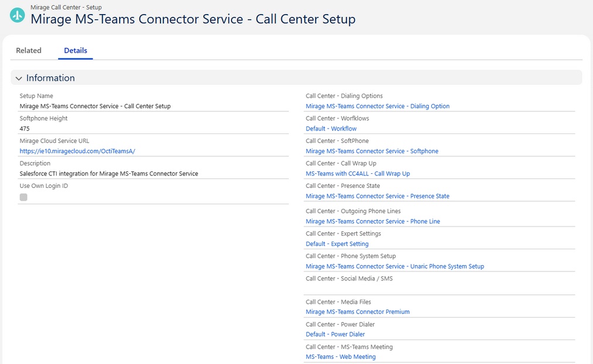Open the Default - Expert Setting link

(338, 243)
